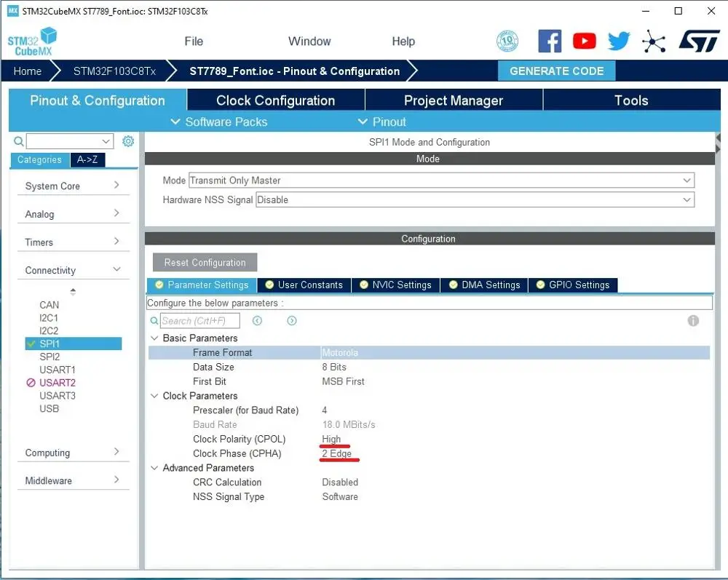Open the Mode dropdown set to Transmit Only Master
This screenshot has height=580, width=728.
(441, 180)
